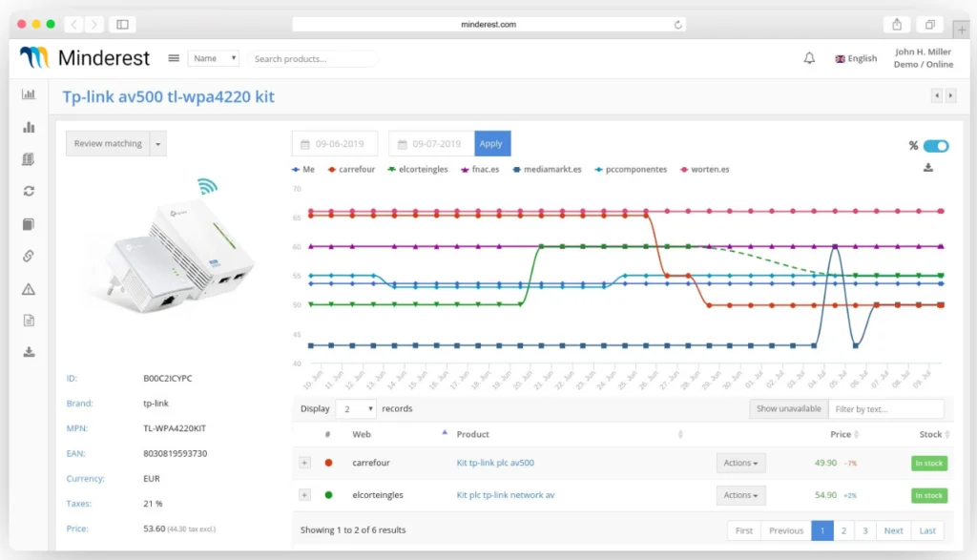Click the Filter by text field

(x=886, y=408)
